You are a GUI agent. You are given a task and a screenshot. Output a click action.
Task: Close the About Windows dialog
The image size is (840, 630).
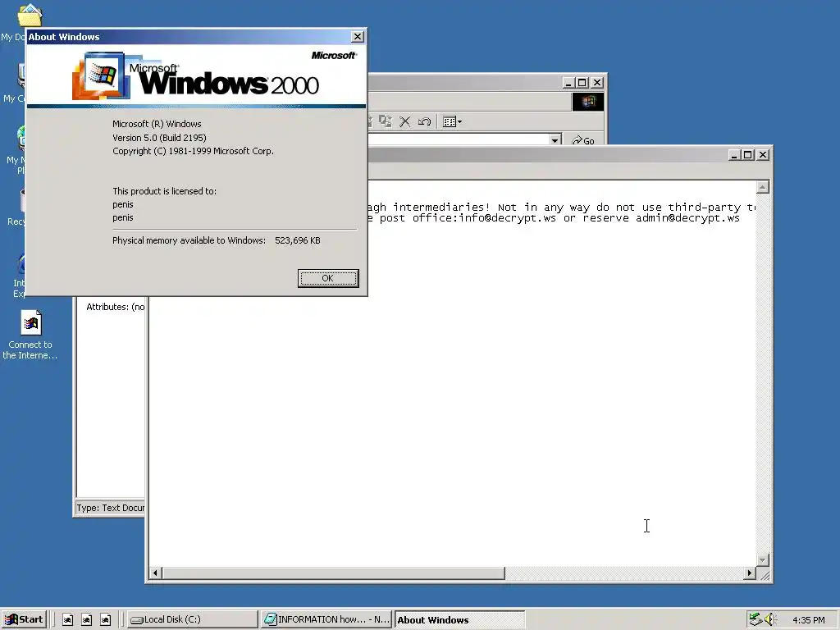[x=358, y=36]
